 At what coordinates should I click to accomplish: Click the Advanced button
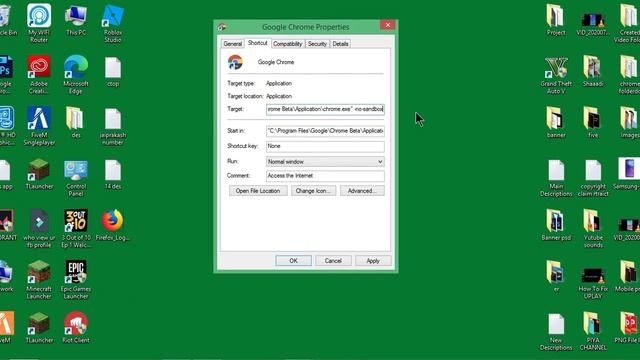click(362, 191)
